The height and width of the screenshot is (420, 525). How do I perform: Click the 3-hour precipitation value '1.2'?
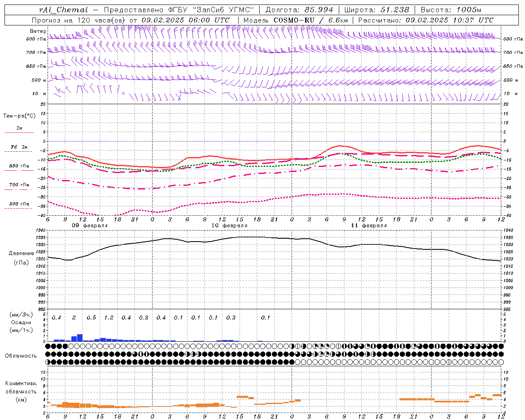109,318
